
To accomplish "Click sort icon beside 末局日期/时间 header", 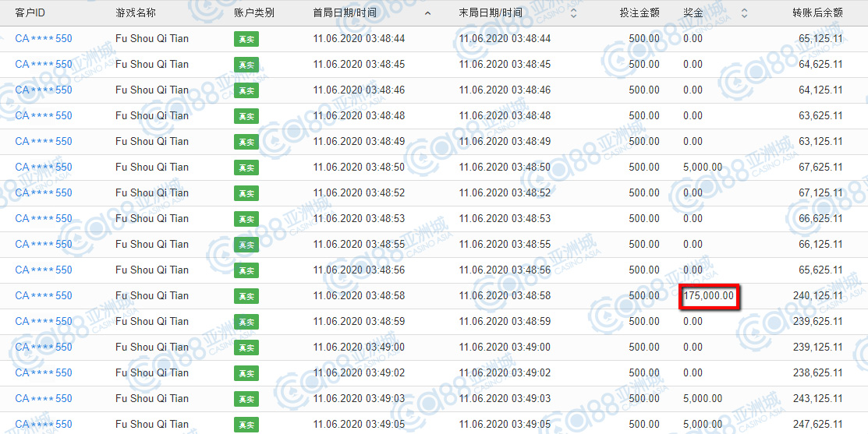I will click(574, 13).
